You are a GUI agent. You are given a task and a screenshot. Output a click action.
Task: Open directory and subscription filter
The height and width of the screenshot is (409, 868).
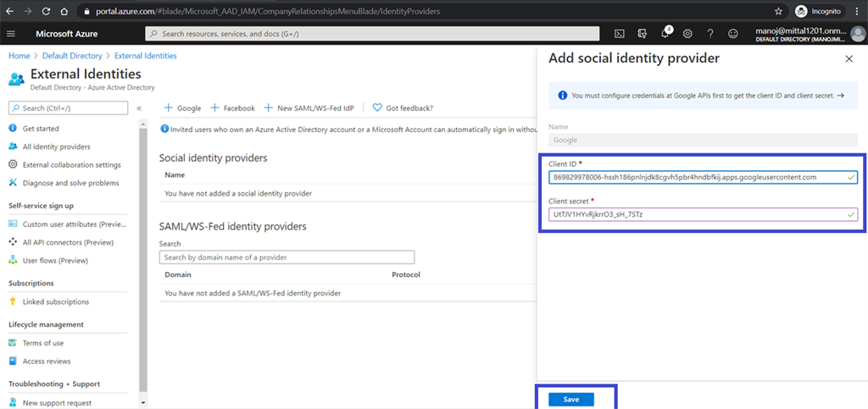coord(643,34)
